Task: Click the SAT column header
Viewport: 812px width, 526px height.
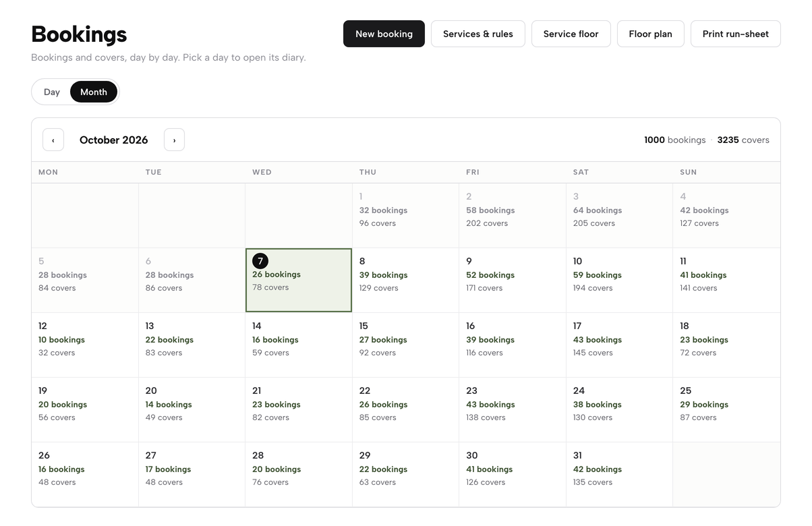Action: click(581, 173)
